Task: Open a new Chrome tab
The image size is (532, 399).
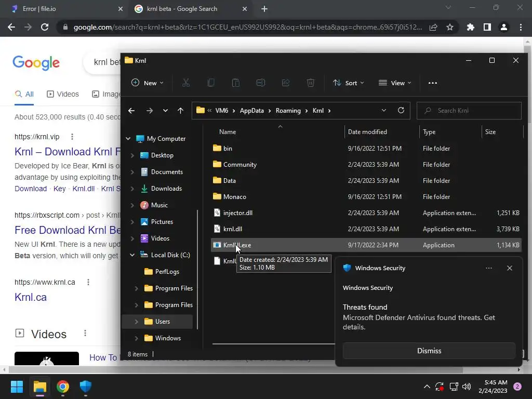Action: click(x=264, y=9)
